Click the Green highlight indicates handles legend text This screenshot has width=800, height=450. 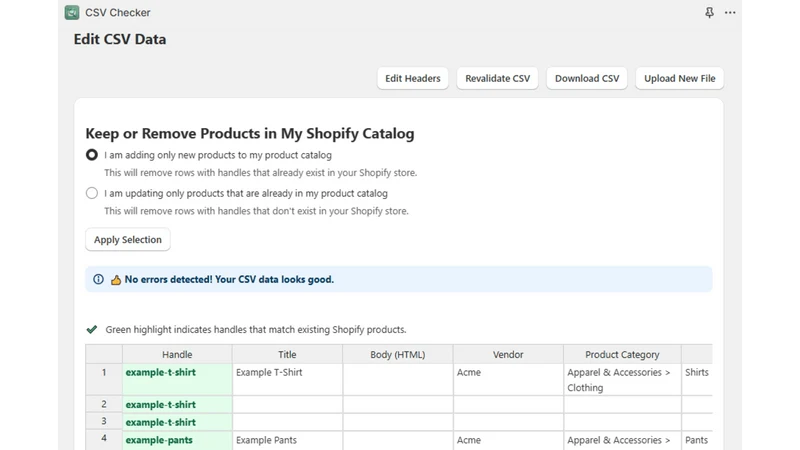point(256,330)
